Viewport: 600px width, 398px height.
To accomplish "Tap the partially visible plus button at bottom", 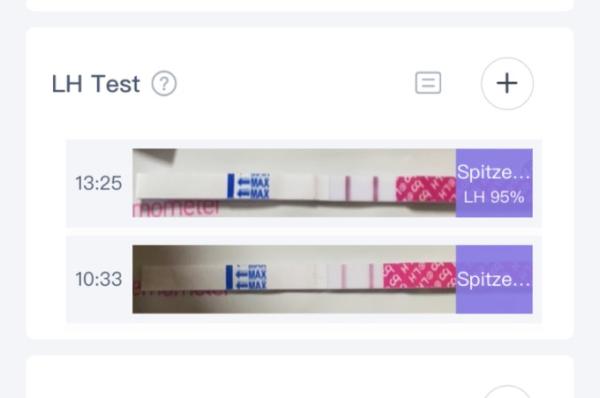I will (x=507, y=391).
